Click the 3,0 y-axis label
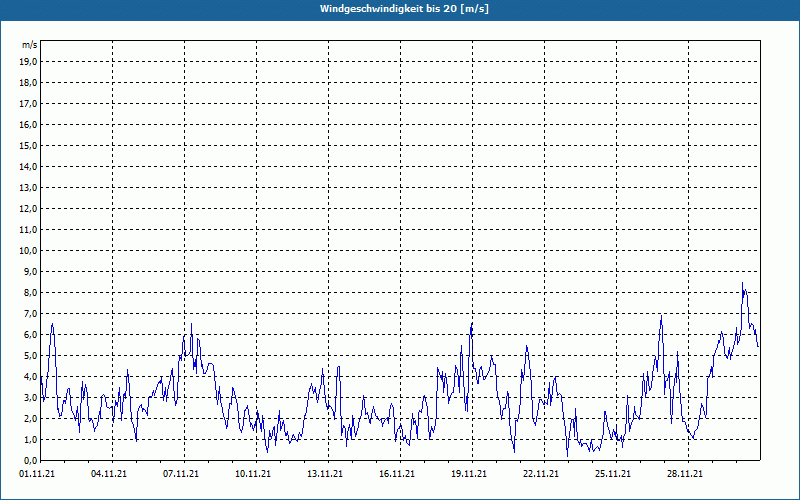Image resolution: width=800 pixels, height=500 pixels. pos(31,397)
